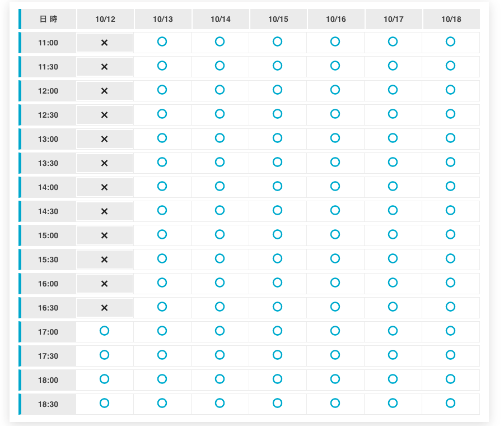504x426 pixels.
Task: Pick the 10/12 18:00 circle slot
Action: click(x=105, y=379)
